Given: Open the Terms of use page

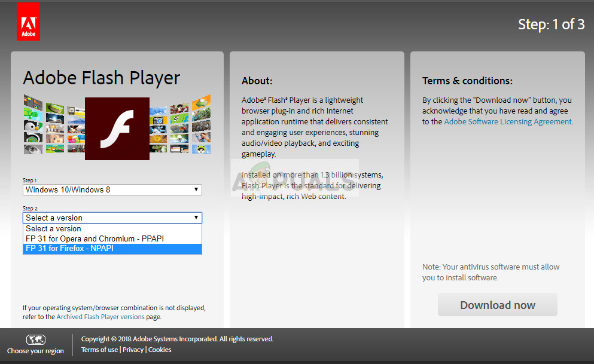Looking at the screenshot, I should [99, 350].
